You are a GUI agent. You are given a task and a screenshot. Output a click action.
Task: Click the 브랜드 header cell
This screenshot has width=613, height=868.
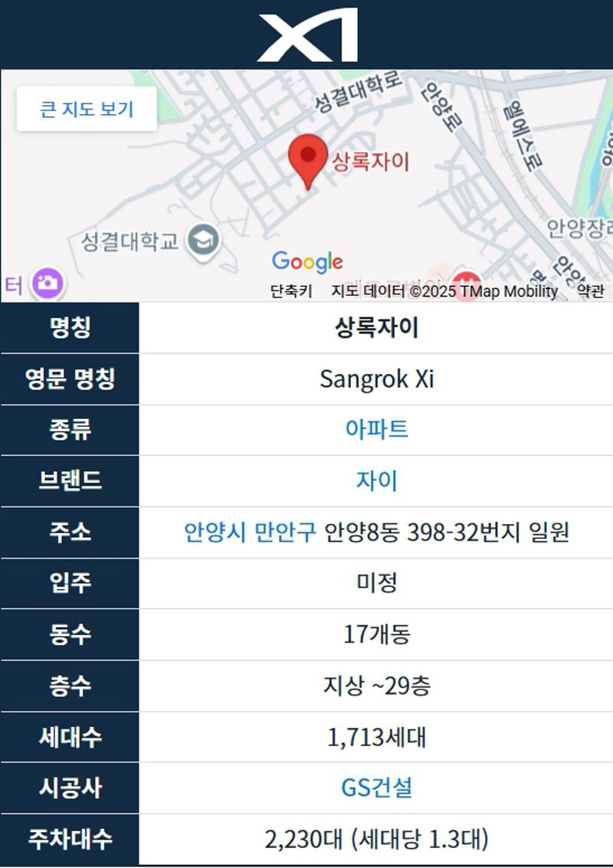[x=70, y=480]
